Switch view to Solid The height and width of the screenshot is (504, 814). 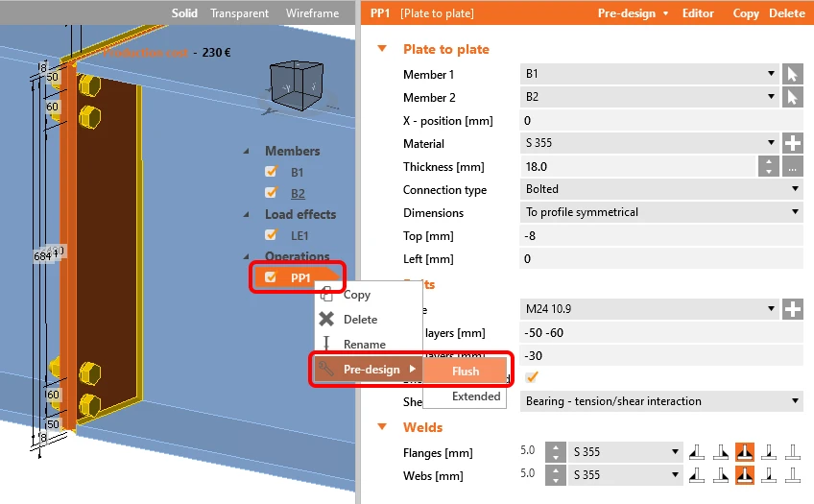tap(184, 13)
